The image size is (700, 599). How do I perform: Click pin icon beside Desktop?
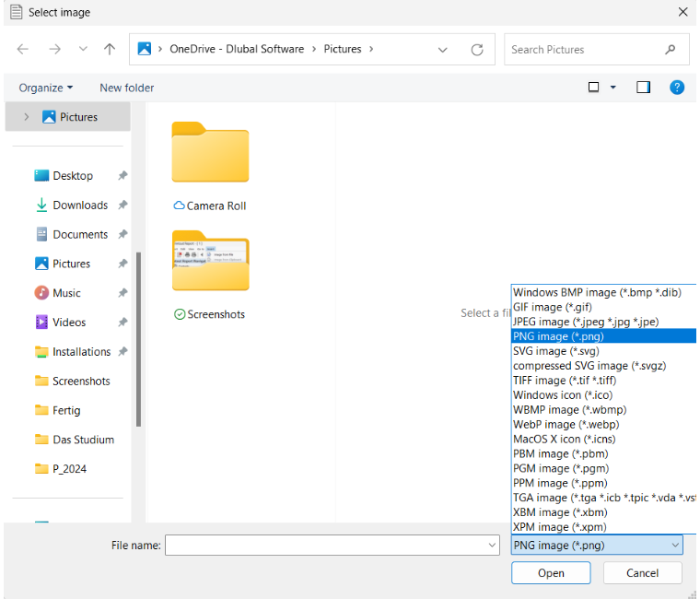[x=122, y=175]
